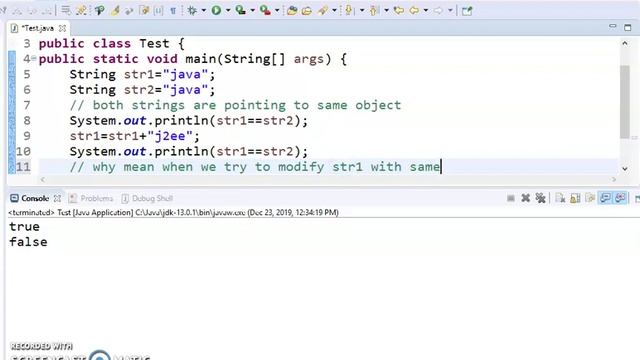Expand the Next Annotation dropdown

[x=362, y=11]
